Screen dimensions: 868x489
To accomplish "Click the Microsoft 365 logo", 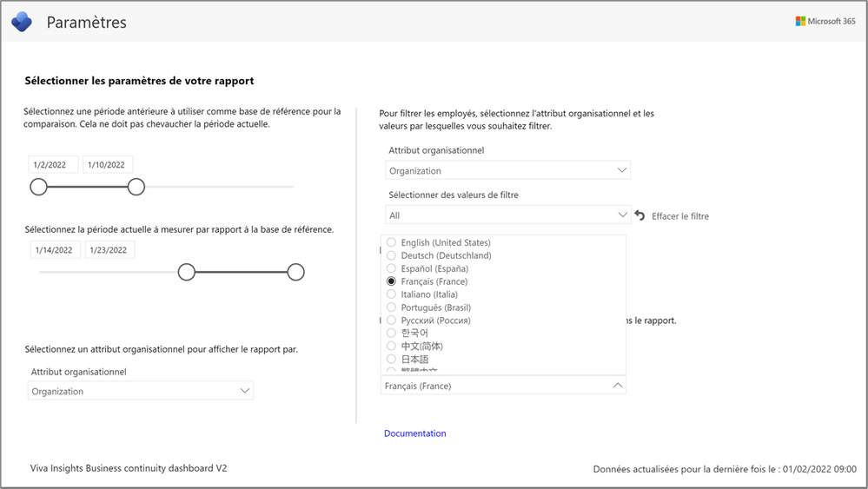I will pyautogui.click(x=825, y=21).
